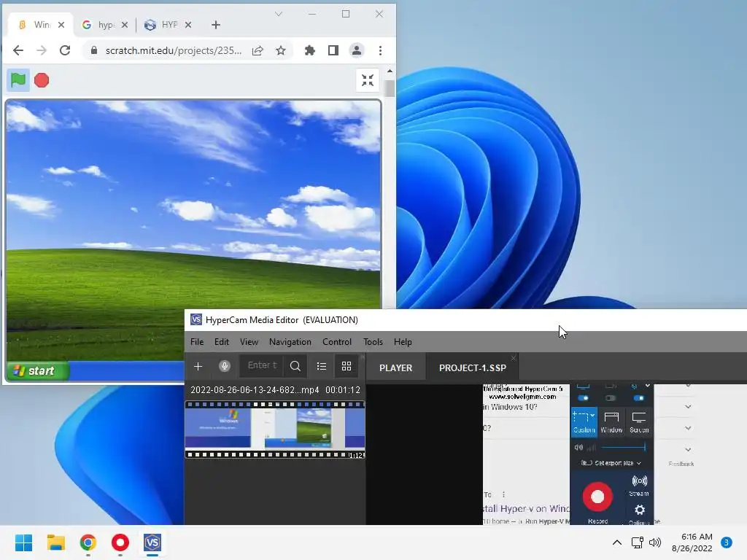Open the Windows Start menu
The width and height of the screenshot is (747, 560).
[24, 542]
